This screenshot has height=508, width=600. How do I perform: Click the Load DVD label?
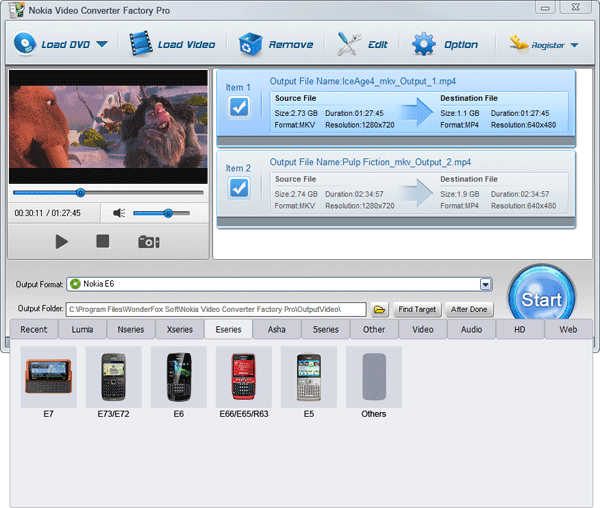click(x=65, y=45)
